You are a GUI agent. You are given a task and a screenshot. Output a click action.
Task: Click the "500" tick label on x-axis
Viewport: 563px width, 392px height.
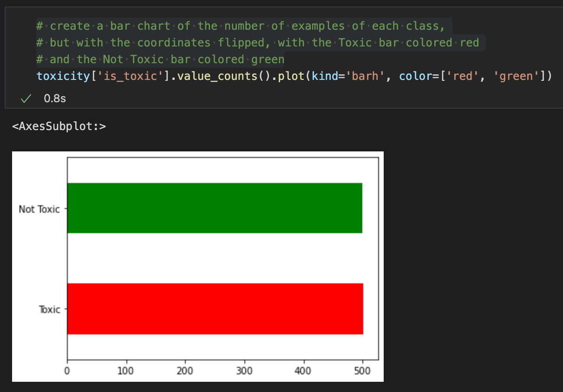[x=363, y=371]
